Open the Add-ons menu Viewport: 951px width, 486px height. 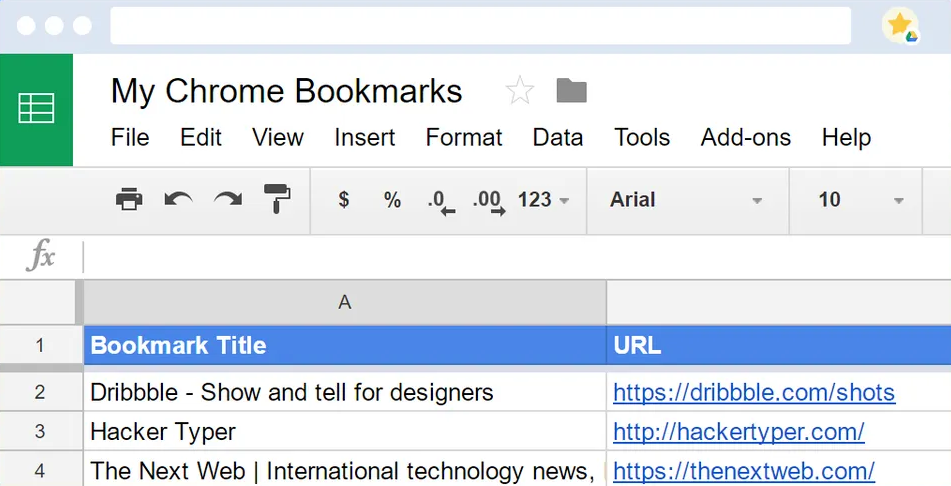(x=745, y=138)
